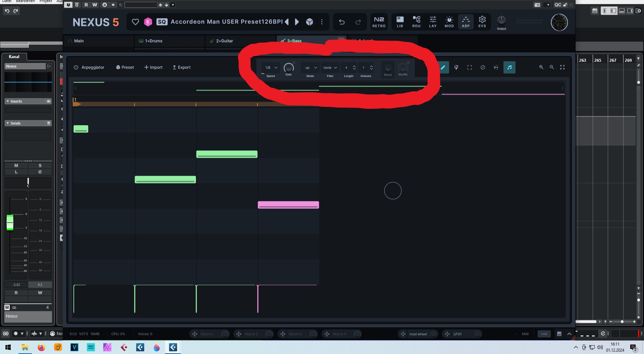Toggle the Arpeggiator power button
644x354 pixels.
coord(76,67)
